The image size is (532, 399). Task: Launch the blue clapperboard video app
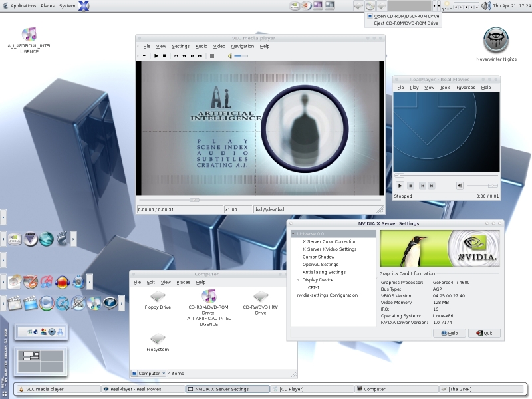click(30, 303)
